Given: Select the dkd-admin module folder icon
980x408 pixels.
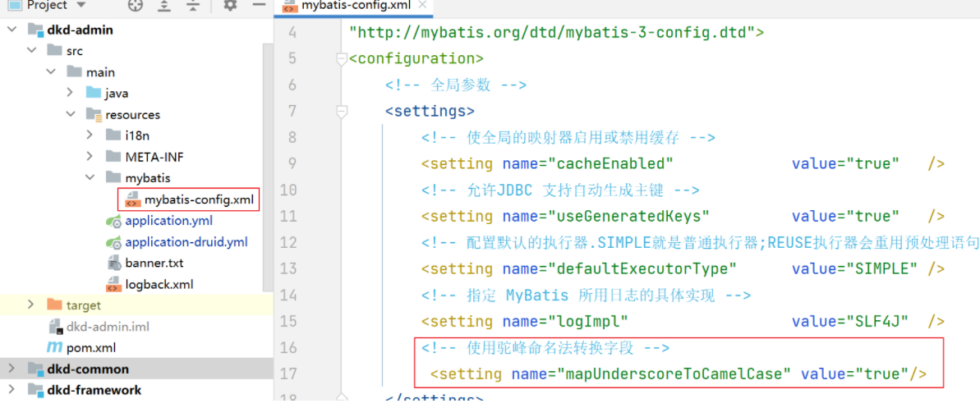Looking at the screenshot, I should tap(35, 30).
